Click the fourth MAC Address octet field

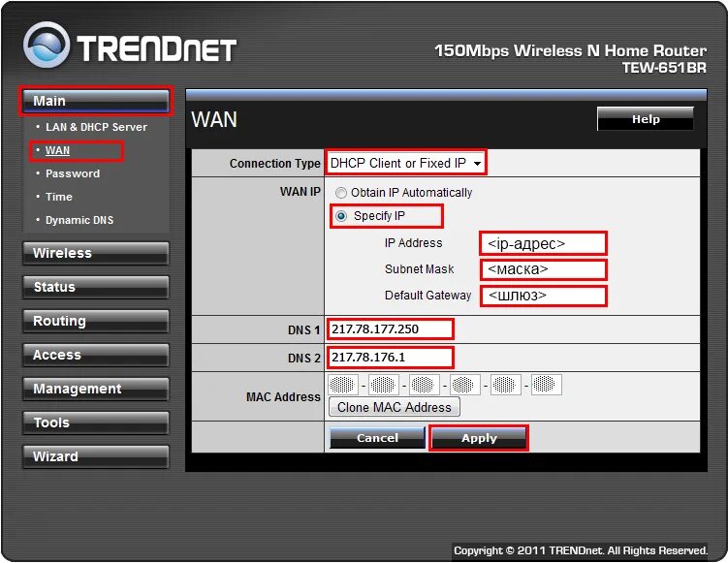tap(464, 385)
